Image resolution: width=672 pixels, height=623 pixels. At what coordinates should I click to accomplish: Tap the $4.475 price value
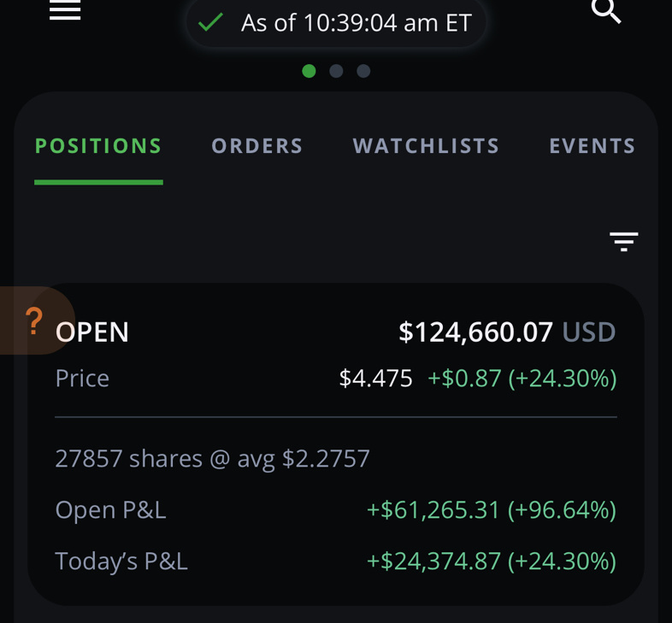pyautogui.click(x=375, y=379)
